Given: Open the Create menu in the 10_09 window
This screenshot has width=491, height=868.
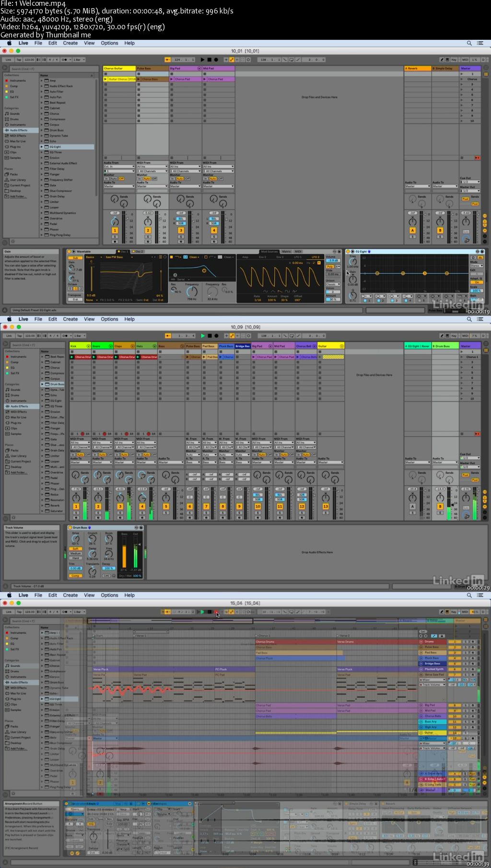Looking at the screenshot, I should 70,319.
